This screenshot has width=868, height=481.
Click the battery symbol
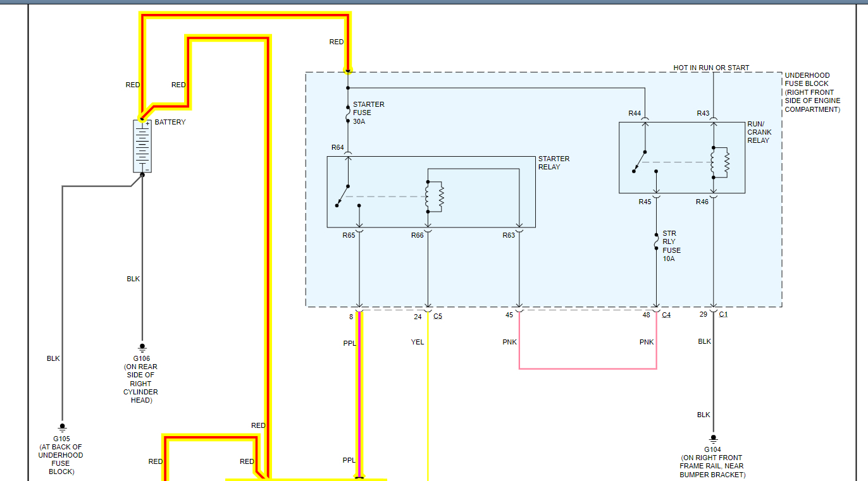pyautogui.click(x=142, y=146)
